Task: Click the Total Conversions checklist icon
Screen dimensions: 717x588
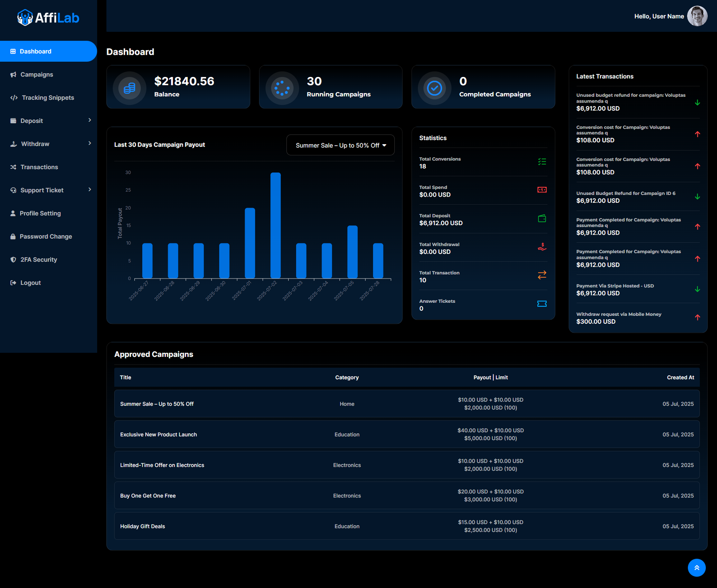Action: click(542, 162)
